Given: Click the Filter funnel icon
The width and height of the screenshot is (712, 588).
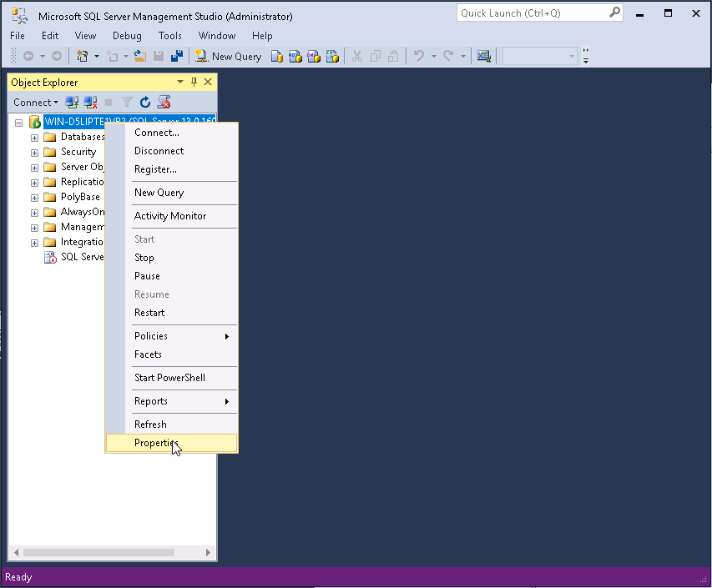Looking at the screenshot, I should coord(127,103).
